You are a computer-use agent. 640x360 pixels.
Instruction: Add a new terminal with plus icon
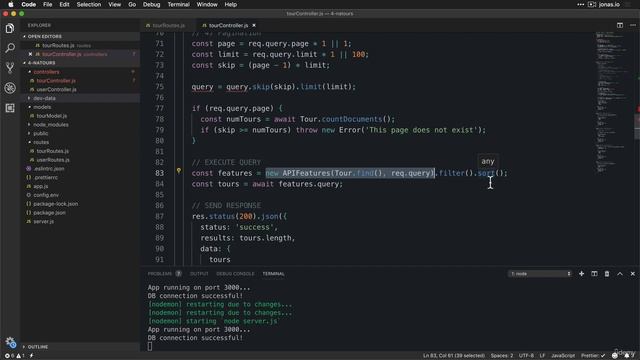tap(581, 273)
